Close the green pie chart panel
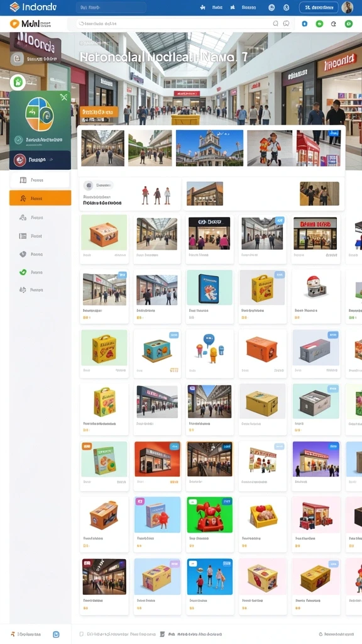The width and height of the screenshot is (362, 644). pos(63,97)
